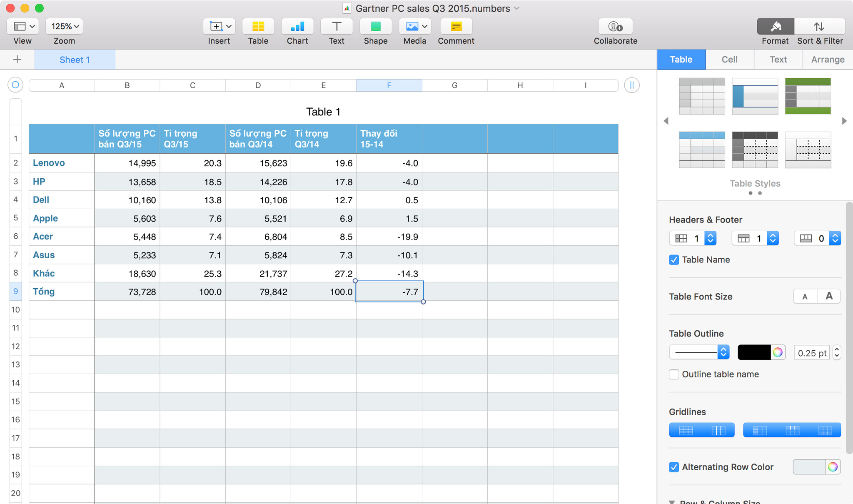Choose the light blue header table style
The height and width of the screenshot is (504, 853).
click(702, 150)
